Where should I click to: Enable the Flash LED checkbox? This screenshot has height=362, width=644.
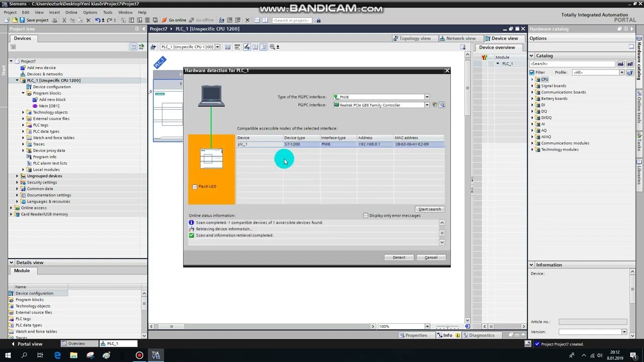[x=195, y=187]
